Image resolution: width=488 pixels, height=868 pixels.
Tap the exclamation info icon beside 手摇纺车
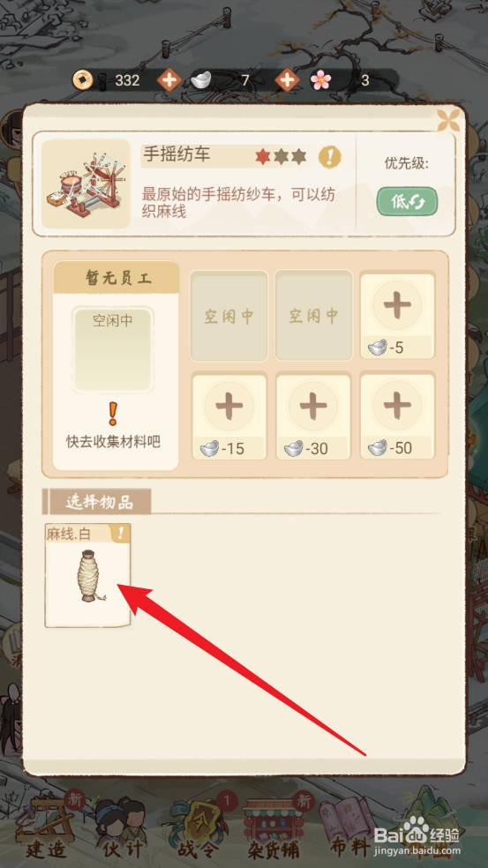329,157
